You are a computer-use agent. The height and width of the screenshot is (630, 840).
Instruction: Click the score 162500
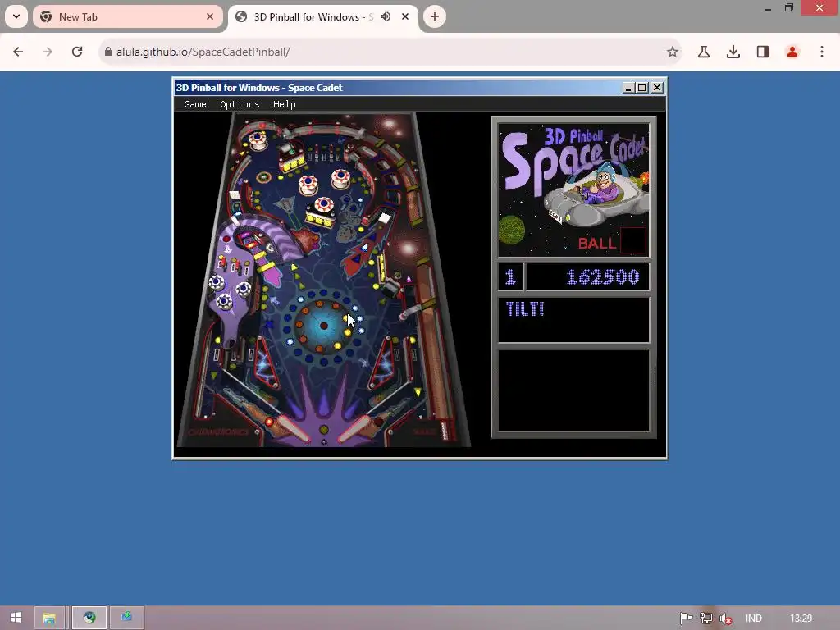click(602, 277)
